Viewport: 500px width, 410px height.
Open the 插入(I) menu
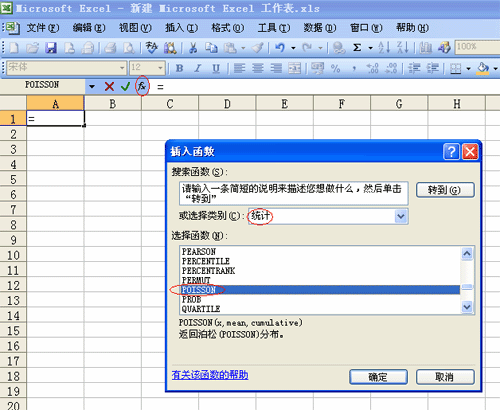[181, 28]
